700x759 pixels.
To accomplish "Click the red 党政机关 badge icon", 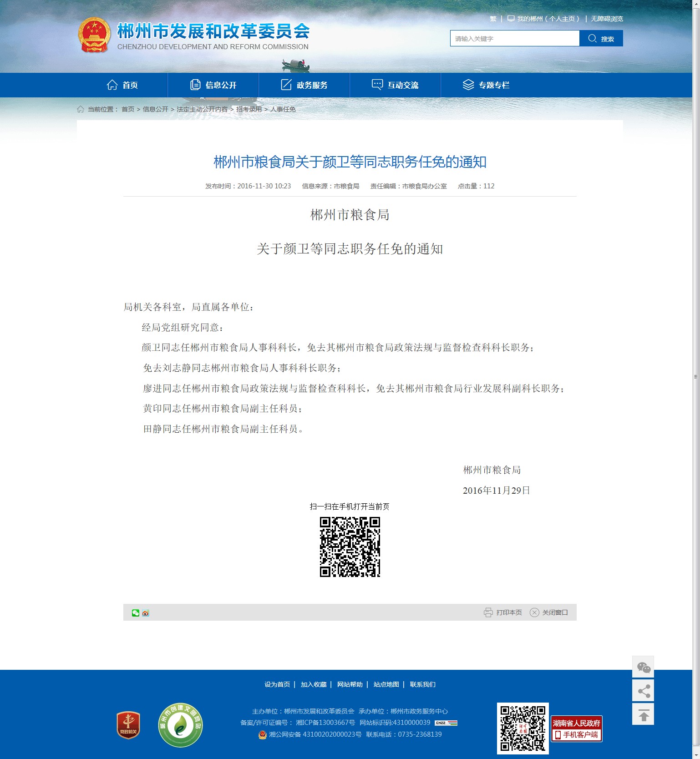I will (x=128, y=725).
